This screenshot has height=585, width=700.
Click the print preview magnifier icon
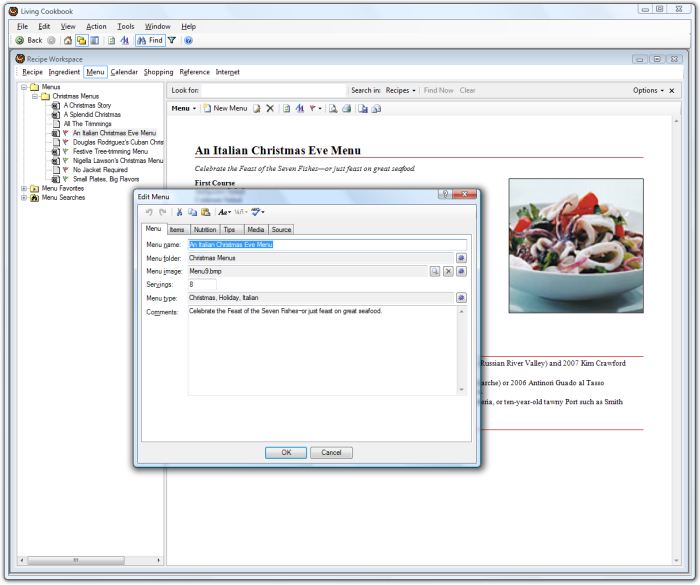(333, 109)
